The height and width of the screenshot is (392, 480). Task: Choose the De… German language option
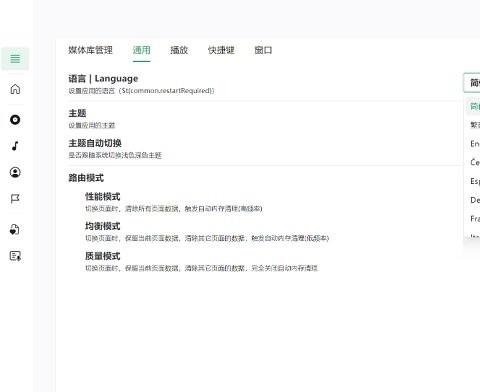click(x=475, y=200)
